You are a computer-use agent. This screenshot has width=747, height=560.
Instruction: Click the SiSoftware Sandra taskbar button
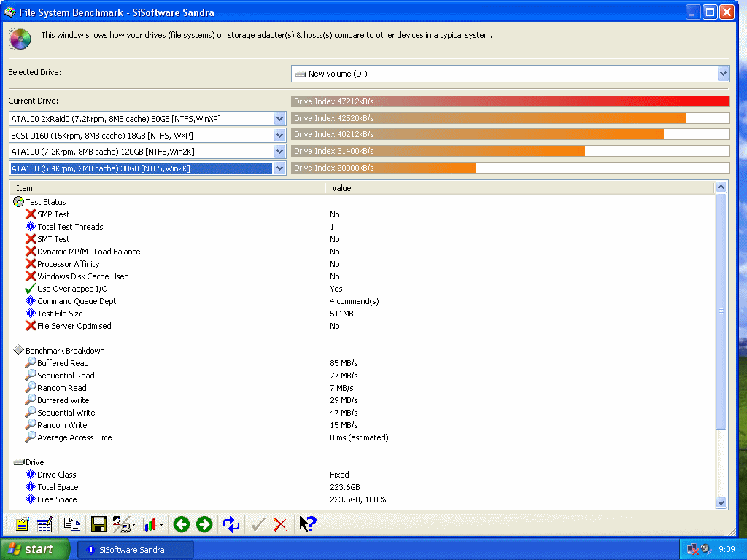[x=135, y=549]
